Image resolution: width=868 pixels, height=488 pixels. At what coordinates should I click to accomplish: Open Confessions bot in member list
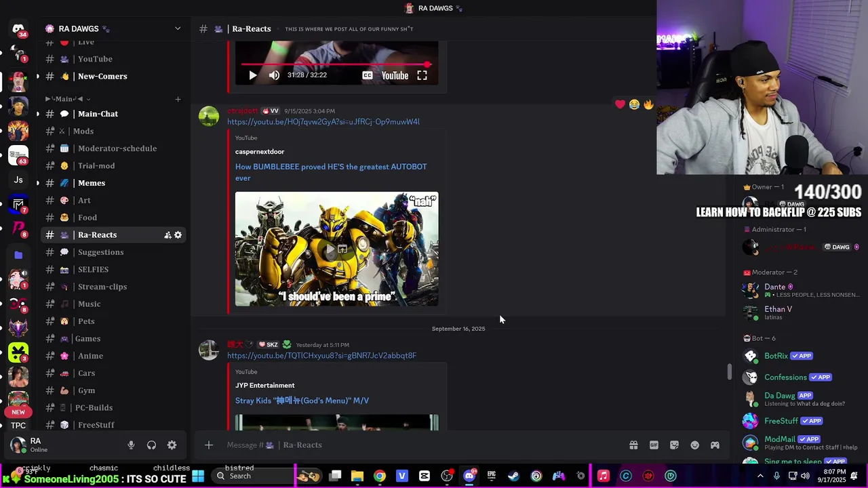click(x=800, y=378)
